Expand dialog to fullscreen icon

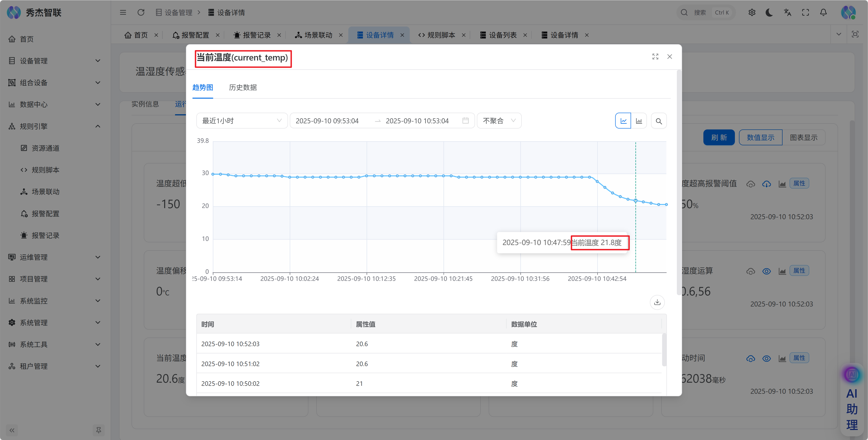pyautogui.click(x=655, y=57)
